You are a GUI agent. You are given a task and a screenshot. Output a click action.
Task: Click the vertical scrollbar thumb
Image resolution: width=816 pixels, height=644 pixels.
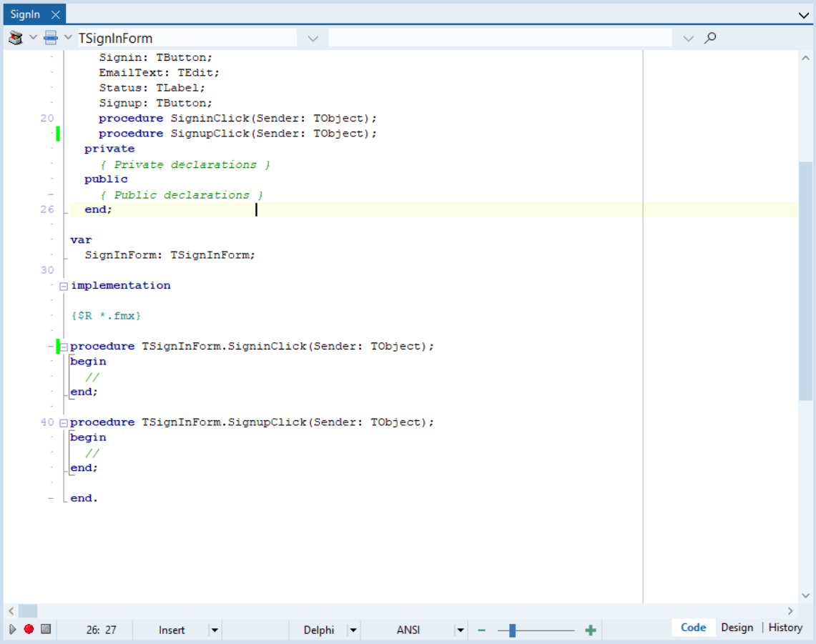point(805,280)
